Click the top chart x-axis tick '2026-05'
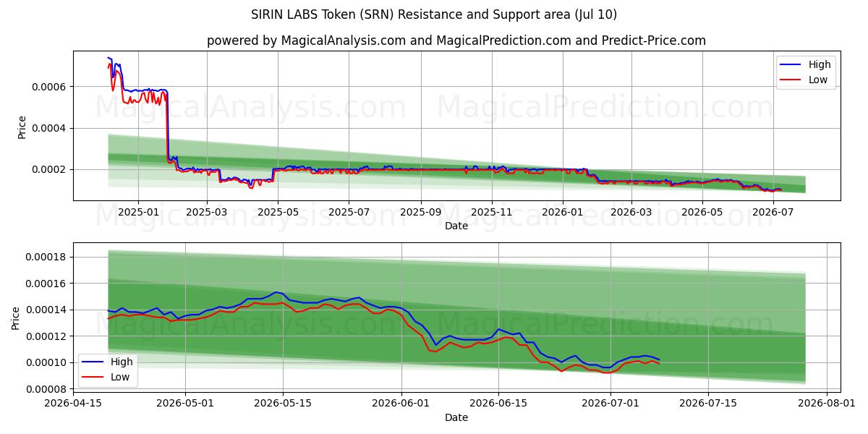 coord(702,213)
